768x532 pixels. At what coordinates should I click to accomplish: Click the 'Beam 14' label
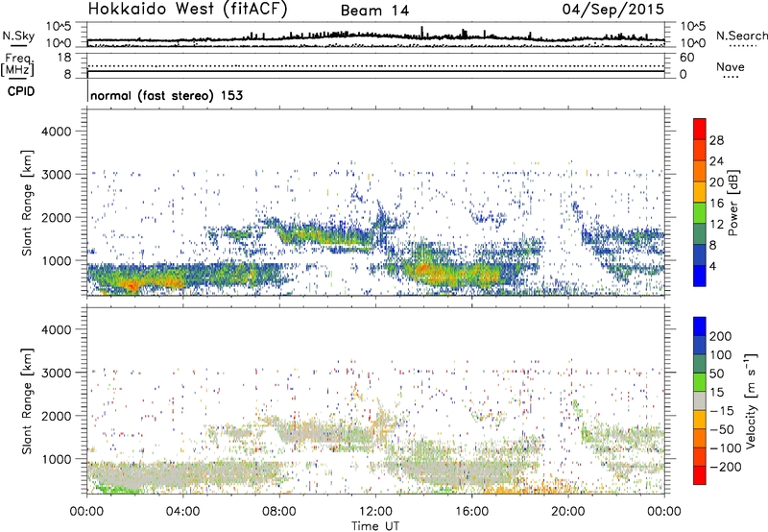tap(374, 11)
